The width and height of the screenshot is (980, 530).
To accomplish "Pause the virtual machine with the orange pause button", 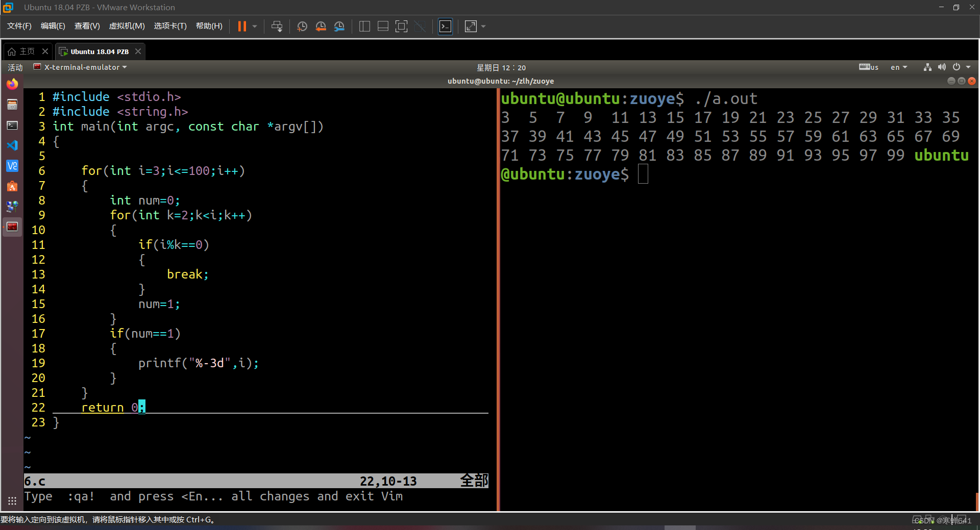I will tap(242, 27).
